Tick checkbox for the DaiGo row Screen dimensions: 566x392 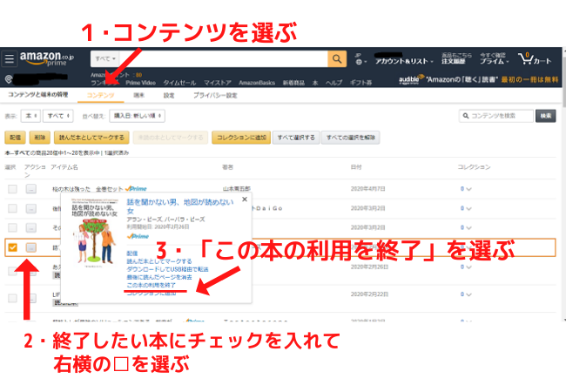point(13,208)
